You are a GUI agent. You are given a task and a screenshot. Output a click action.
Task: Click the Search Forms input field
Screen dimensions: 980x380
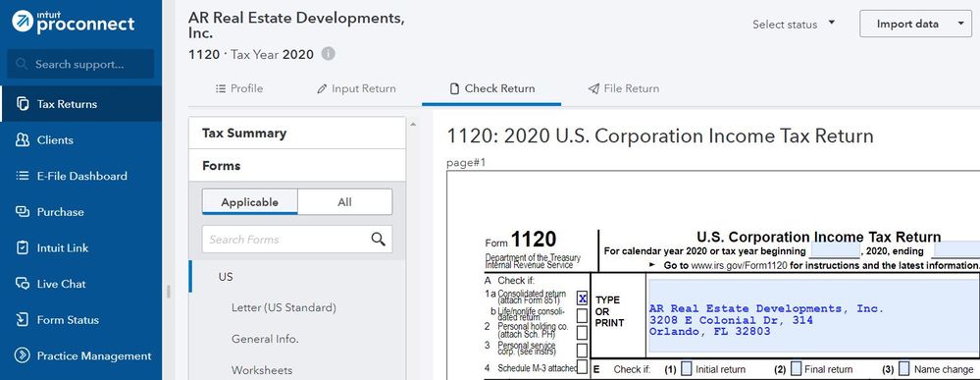click(297, 240)
